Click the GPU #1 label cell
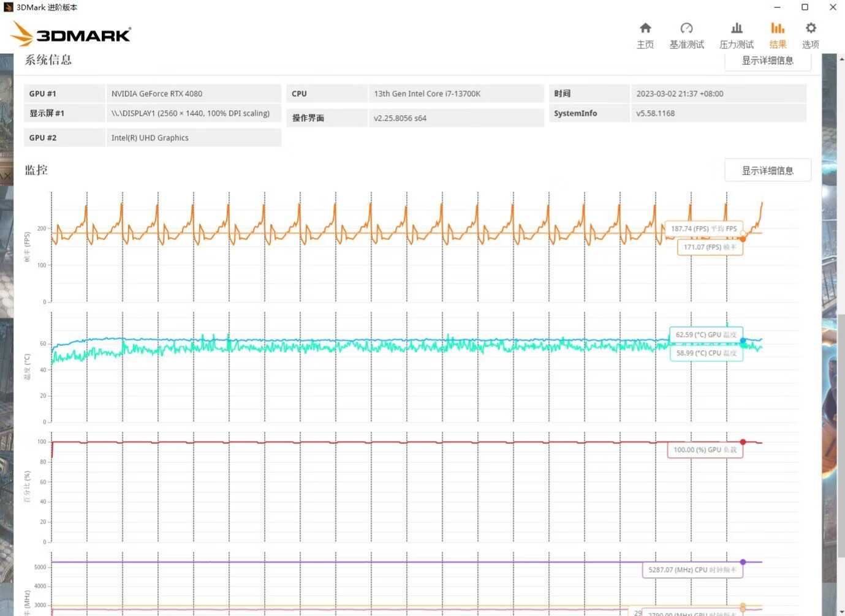This screenshot has width=845, height=616. pos(64,94)
